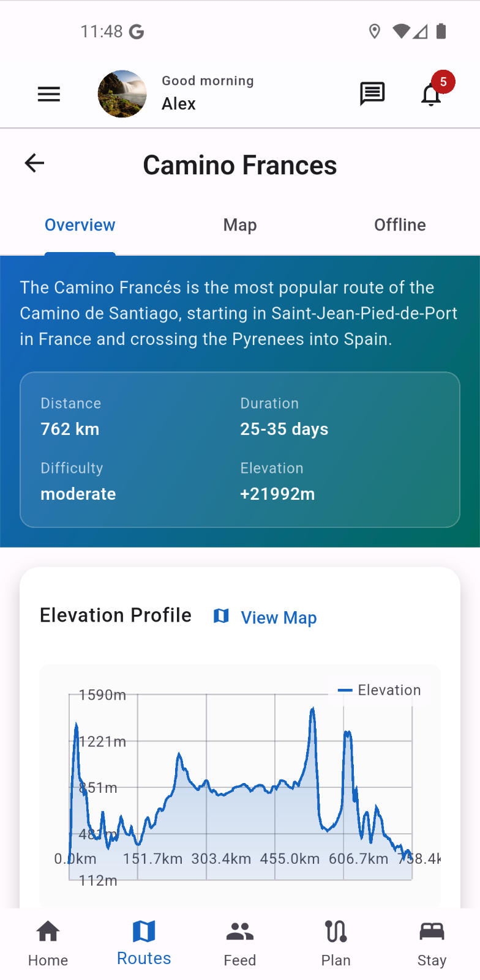
Task: Open the notifications bell
Action: [x=431, y=95]
